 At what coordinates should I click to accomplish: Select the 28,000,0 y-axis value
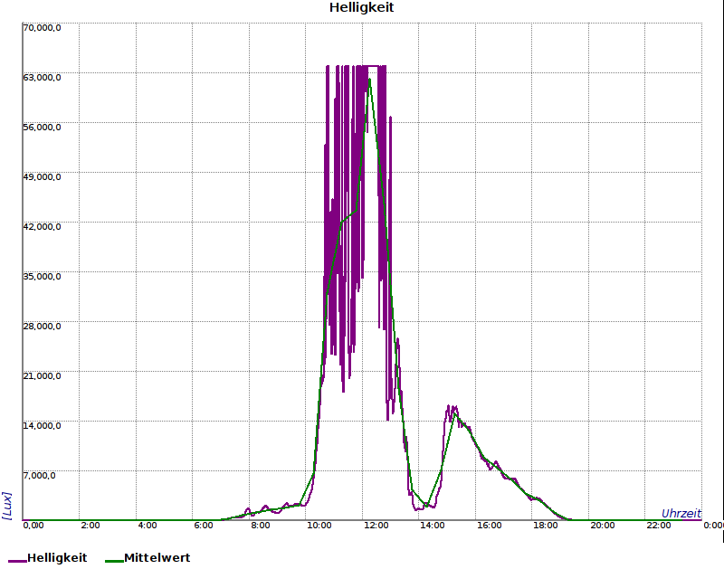pos(42,327)
